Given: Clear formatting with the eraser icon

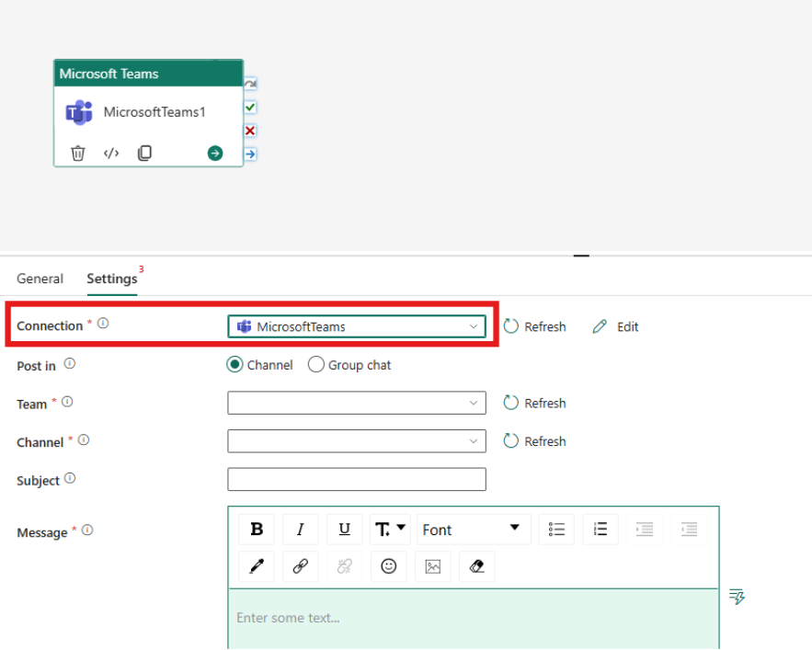Looking at the screenshot, I should [476, 565].
